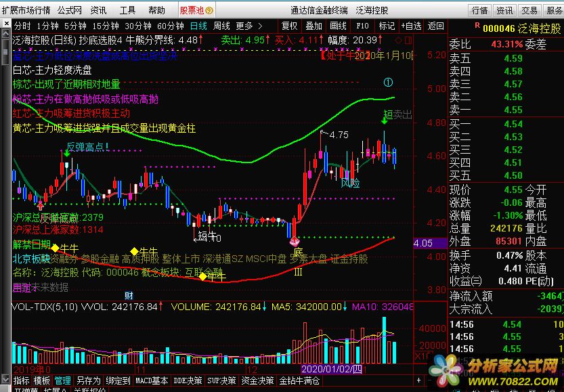Click the left scrollbar down arrow
This screenshot has height=392, width=564.
coord(5,378)
